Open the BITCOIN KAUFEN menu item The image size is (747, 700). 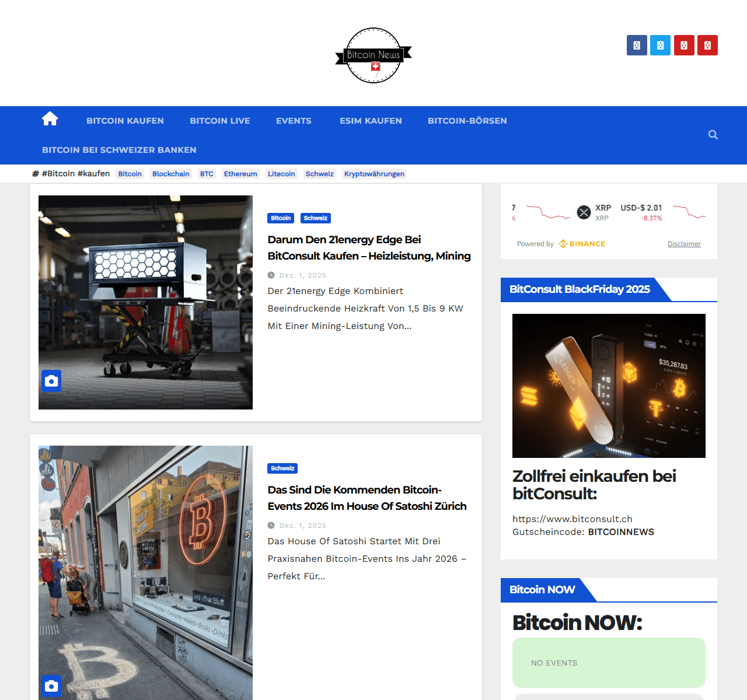pyautogui.click(x=125, y=121)
